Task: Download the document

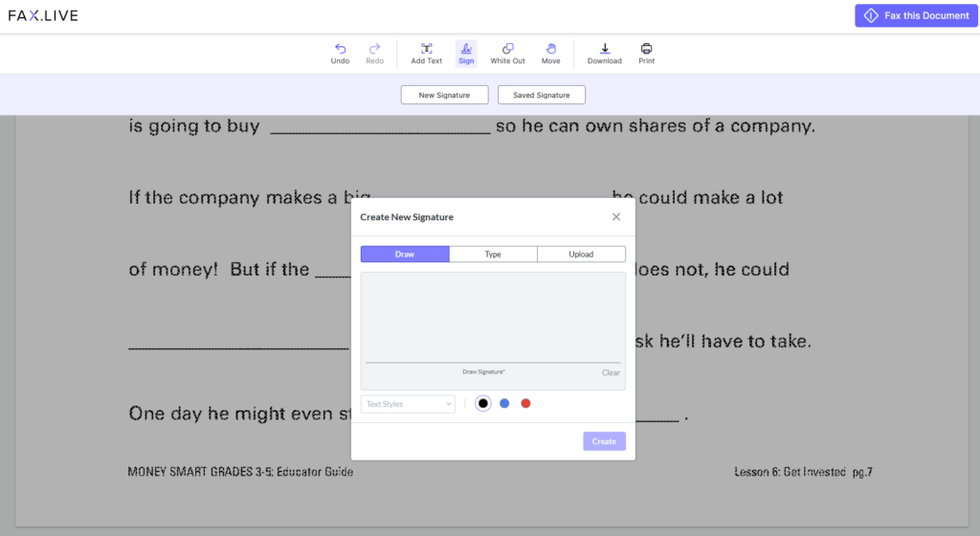Action: [x=605, y=53]
